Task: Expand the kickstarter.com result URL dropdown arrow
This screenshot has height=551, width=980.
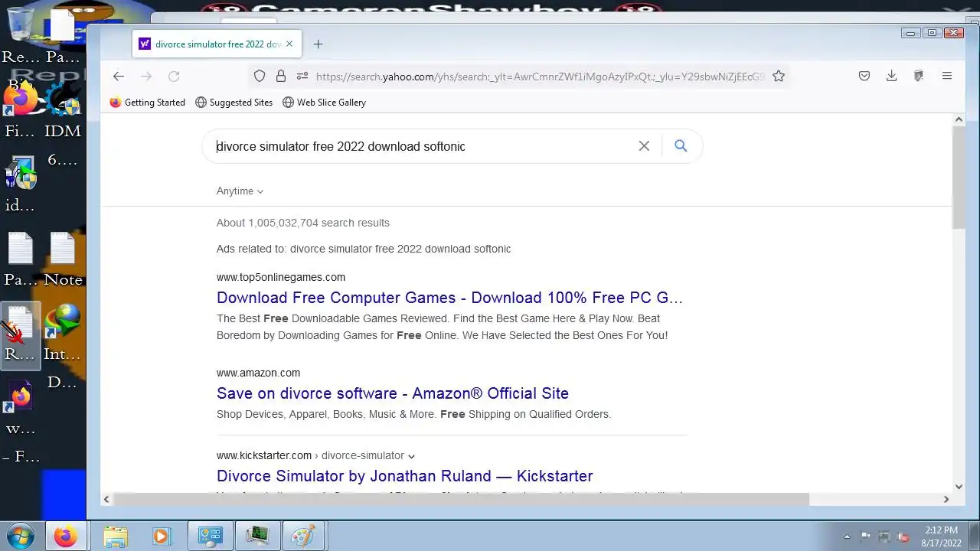Action: (x=412, y=456)
